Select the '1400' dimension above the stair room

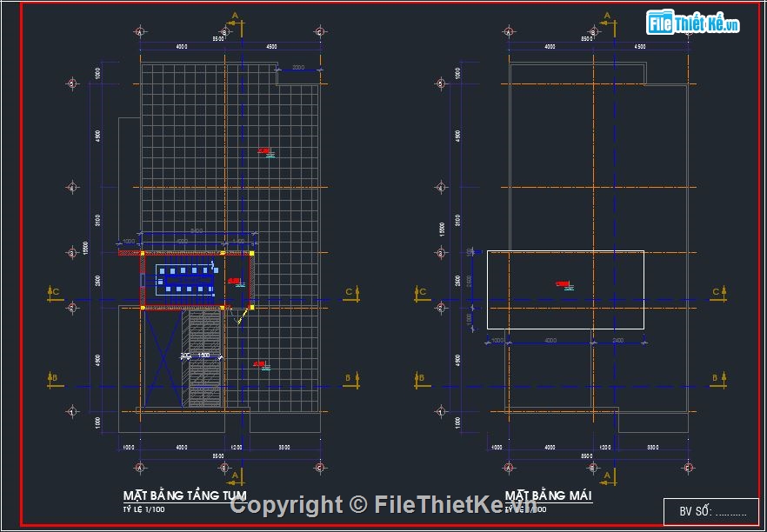coord(239,241)
